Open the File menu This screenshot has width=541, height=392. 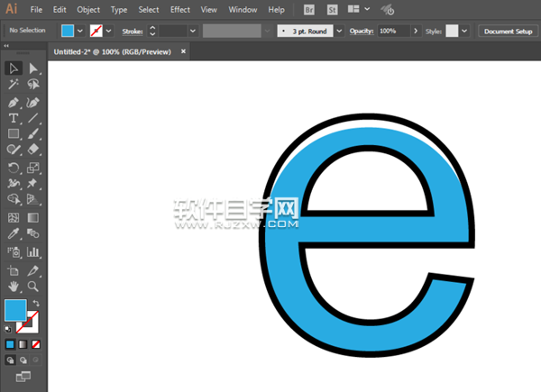pyautogui.click(x=36, y=10)
